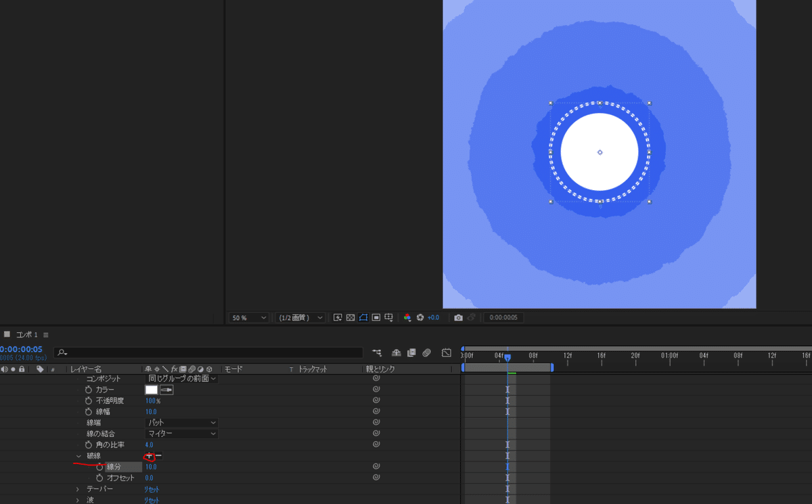
Task: Click the 不透明度 value 100%
Action: [152, 400]
